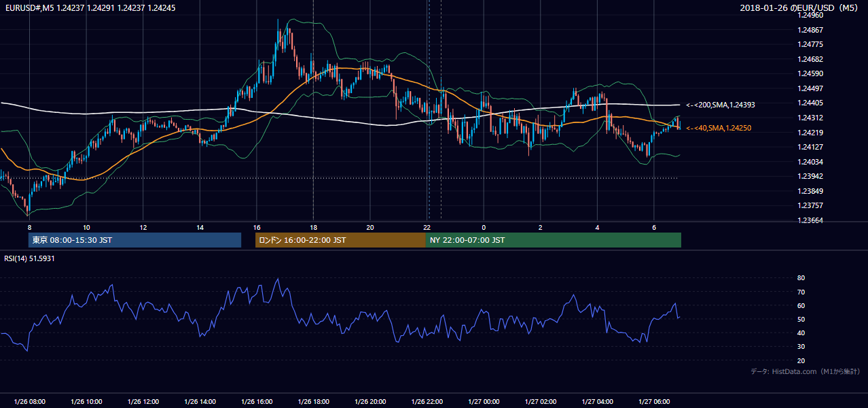Image resolution: width=868 pixels, height=408 pixels.
Task: Click price axis label 1.24312
Action: [810, 118]
